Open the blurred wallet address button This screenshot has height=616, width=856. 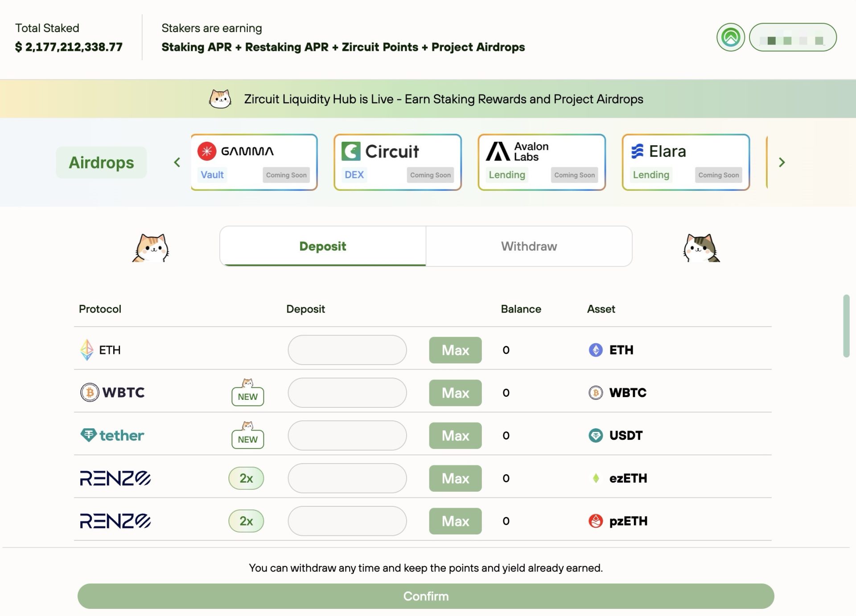click(x=792, y=37)
